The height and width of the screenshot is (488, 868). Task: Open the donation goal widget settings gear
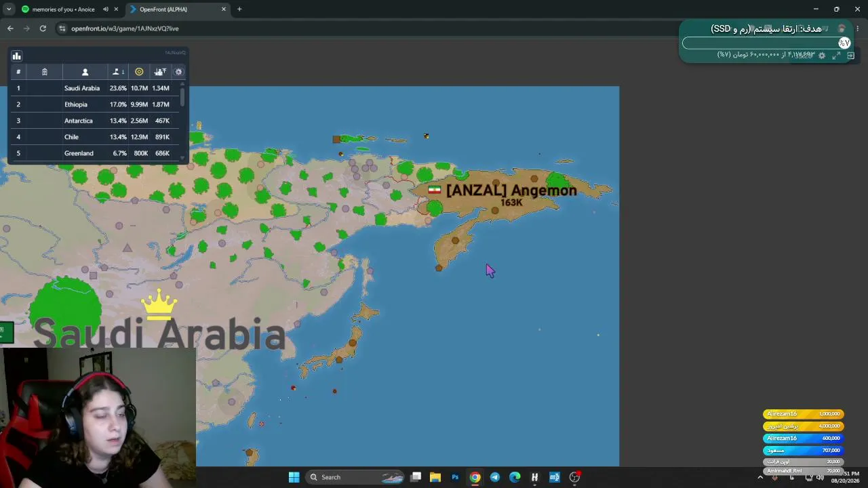[x=822, y=56]
